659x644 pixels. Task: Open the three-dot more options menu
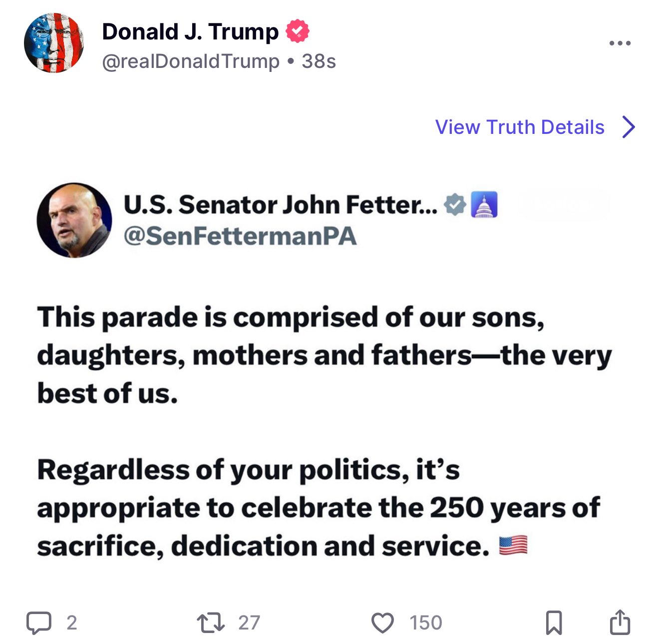pos(620,43)
